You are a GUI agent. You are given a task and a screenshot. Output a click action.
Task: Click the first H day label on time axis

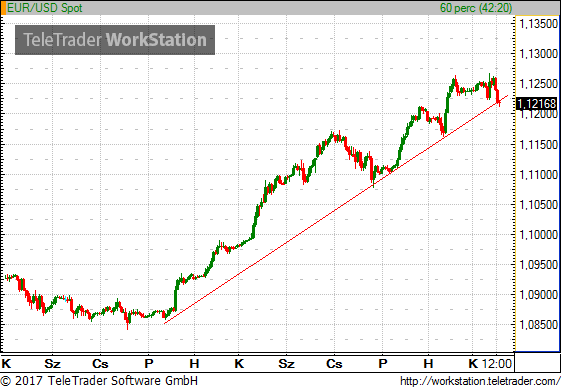pos(194,364)
